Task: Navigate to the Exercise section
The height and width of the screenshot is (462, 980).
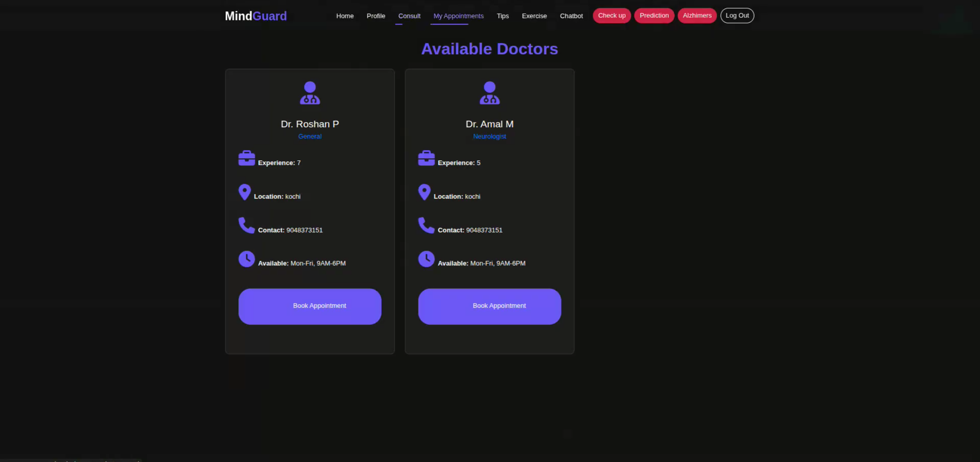Action: (534, 16)
